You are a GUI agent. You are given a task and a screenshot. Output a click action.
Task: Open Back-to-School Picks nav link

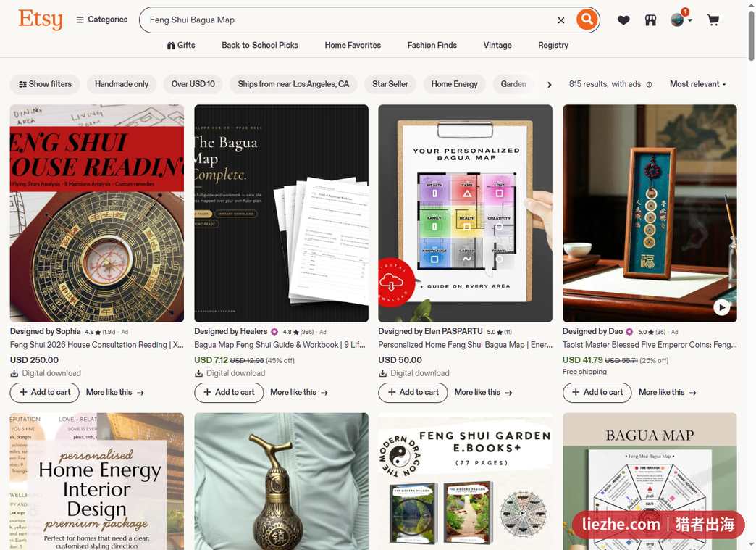[260, 45]
